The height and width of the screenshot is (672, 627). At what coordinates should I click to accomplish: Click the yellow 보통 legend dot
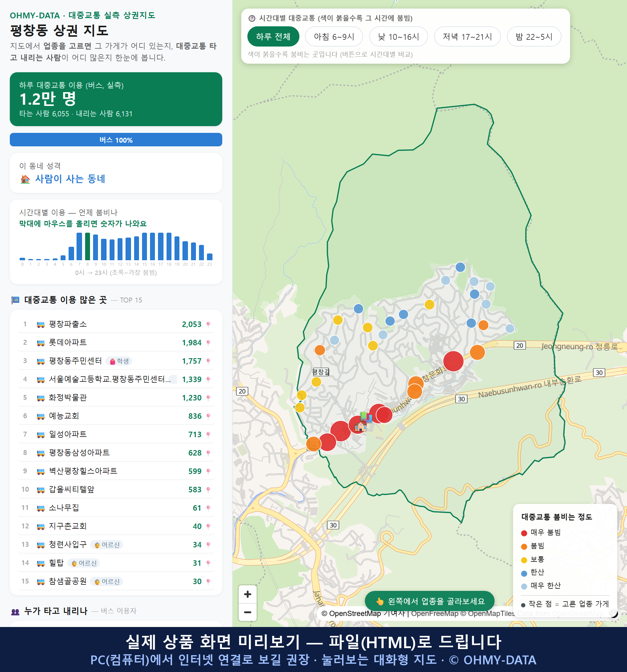point(524,560)
